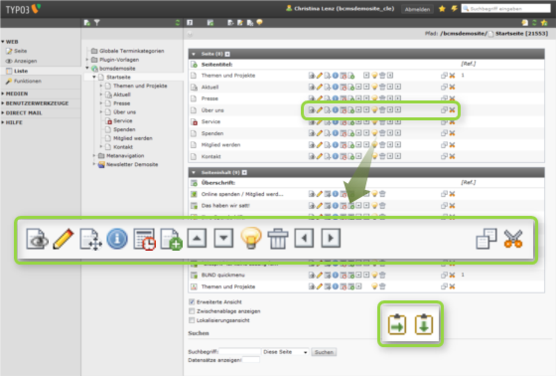Click the top bar search field
The image size is (556, 376).
[x=506, y=9]
